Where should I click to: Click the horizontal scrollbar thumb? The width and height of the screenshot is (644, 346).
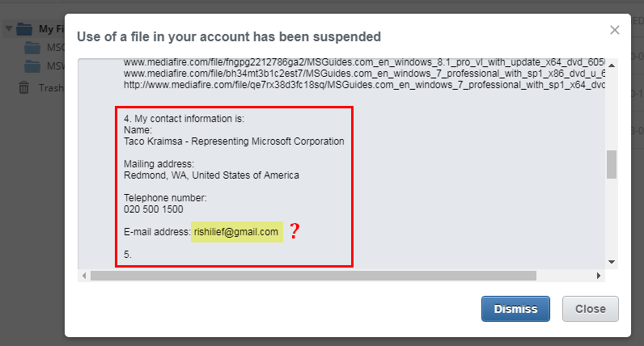[313, 276]
